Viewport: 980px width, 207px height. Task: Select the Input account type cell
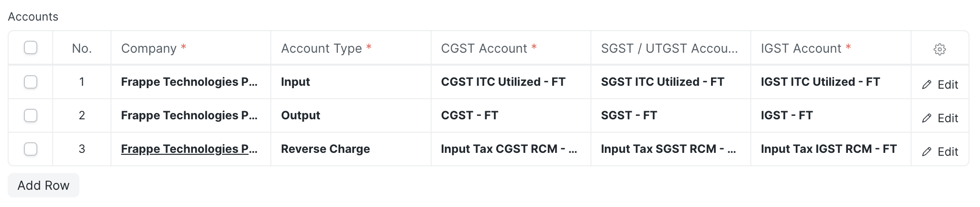351,82
